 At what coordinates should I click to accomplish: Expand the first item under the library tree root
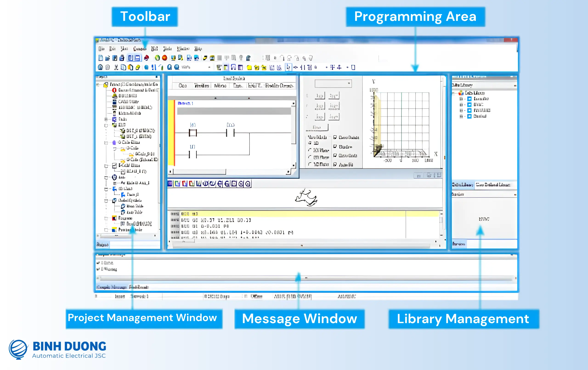tap(461, 99)
